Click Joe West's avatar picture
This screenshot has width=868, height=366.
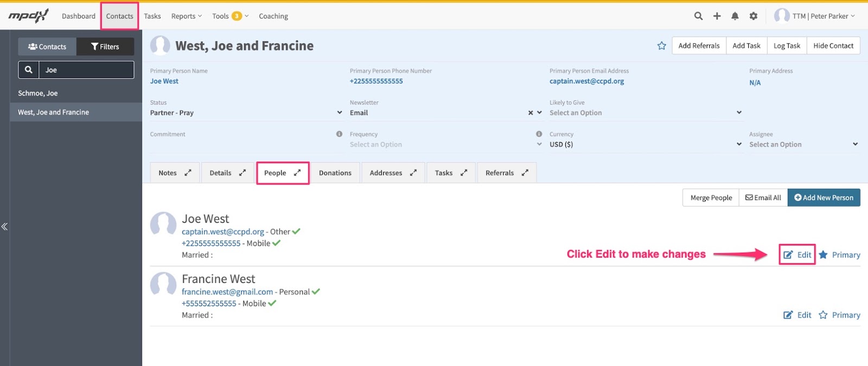pos(163,223)
